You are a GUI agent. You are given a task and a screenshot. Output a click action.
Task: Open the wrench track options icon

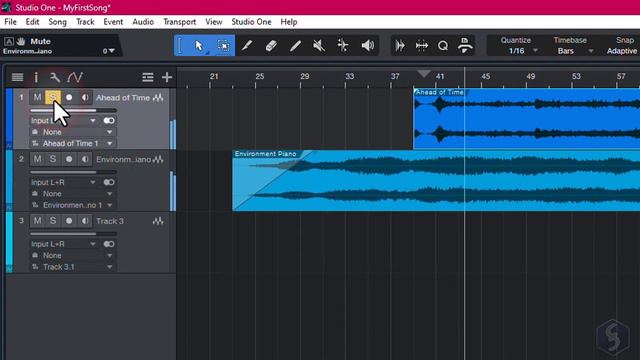pyautogui.click(x=55, y=77)
